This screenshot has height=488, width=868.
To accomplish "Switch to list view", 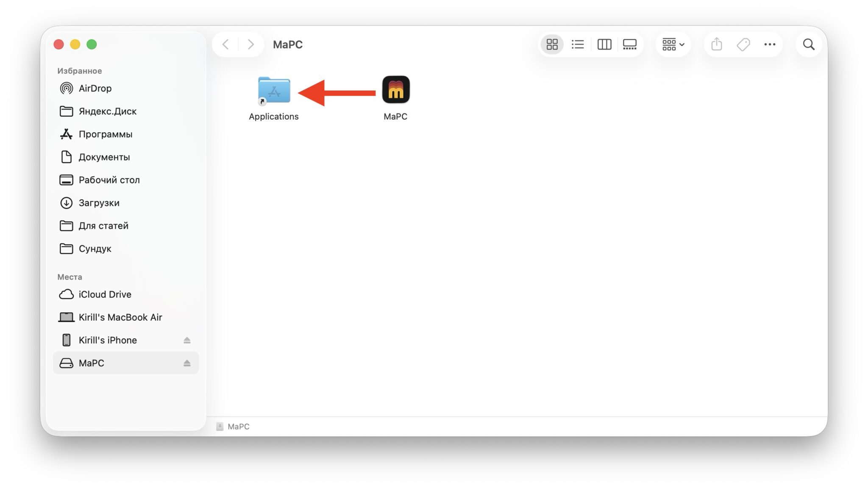I will pyautogui.click(x=578, y=44).
